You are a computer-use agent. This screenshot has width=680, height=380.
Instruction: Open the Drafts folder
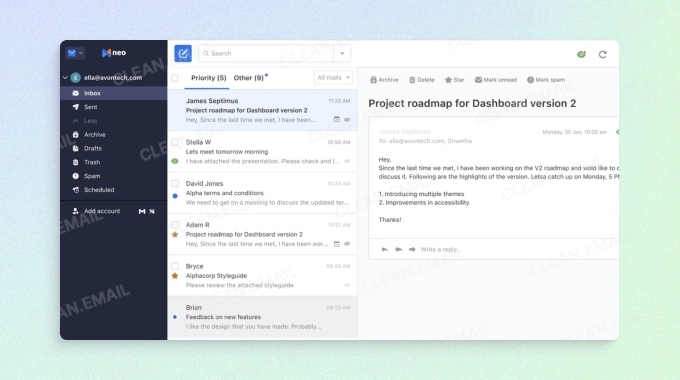[114, 148]
